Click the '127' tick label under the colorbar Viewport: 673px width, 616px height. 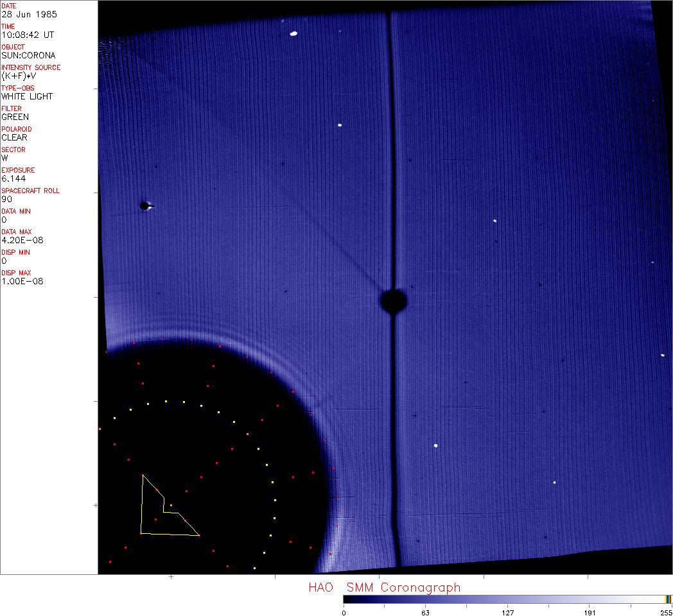point(507,612)
